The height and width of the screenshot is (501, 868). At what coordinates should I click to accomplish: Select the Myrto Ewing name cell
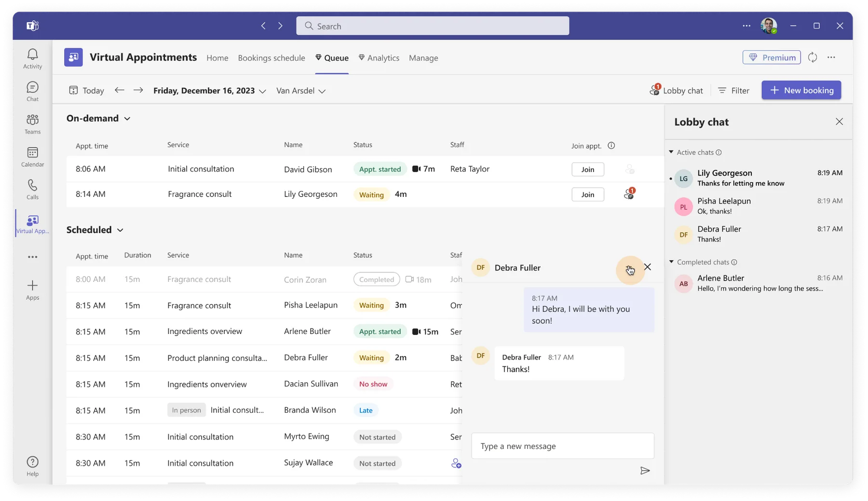[x=306, y=436]
